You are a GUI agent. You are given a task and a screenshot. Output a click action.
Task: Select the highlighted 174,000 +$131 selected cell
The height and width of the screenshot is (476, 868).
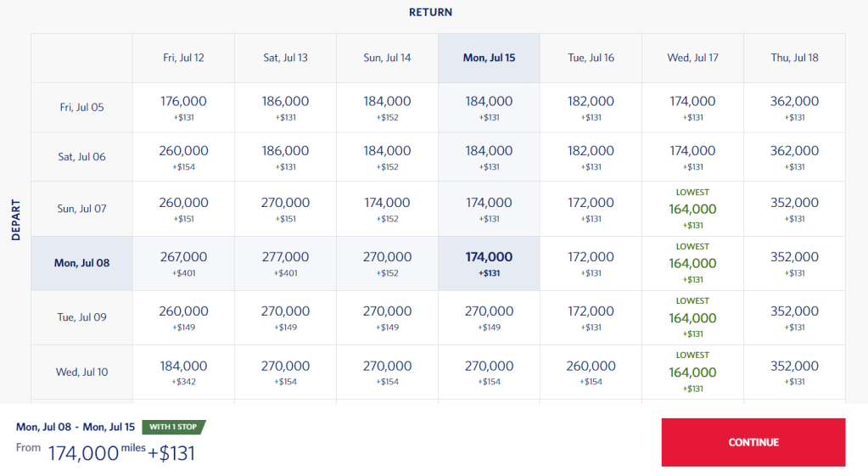pyautogui.click(x=489, y=263)
